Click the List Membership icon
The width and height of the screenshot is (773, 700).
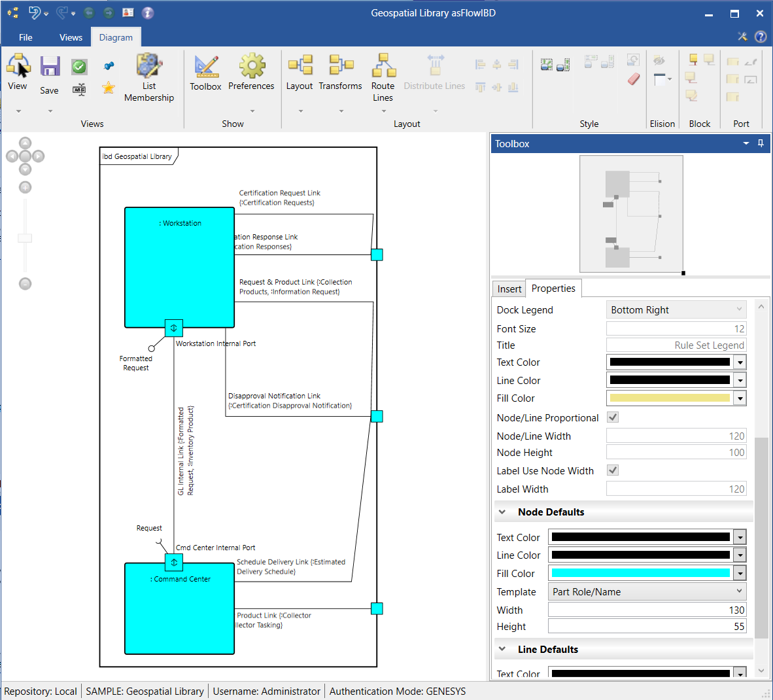[x=149, y=66]
